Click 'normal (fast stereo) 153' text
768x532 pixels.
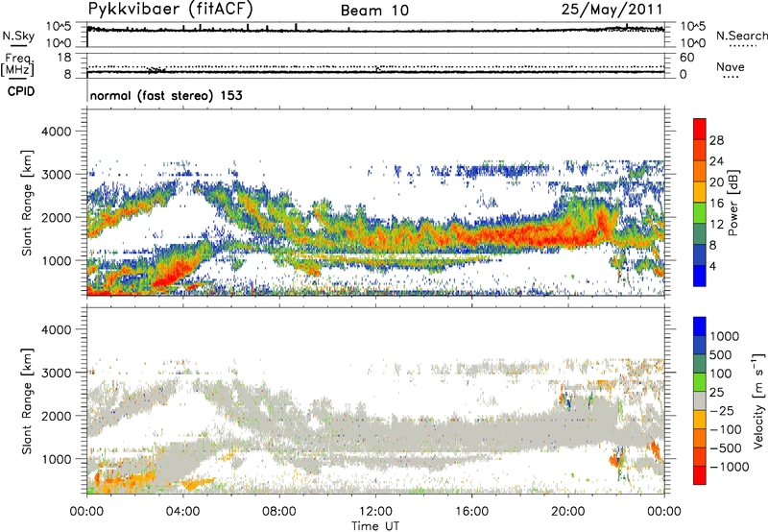(166, 95)
